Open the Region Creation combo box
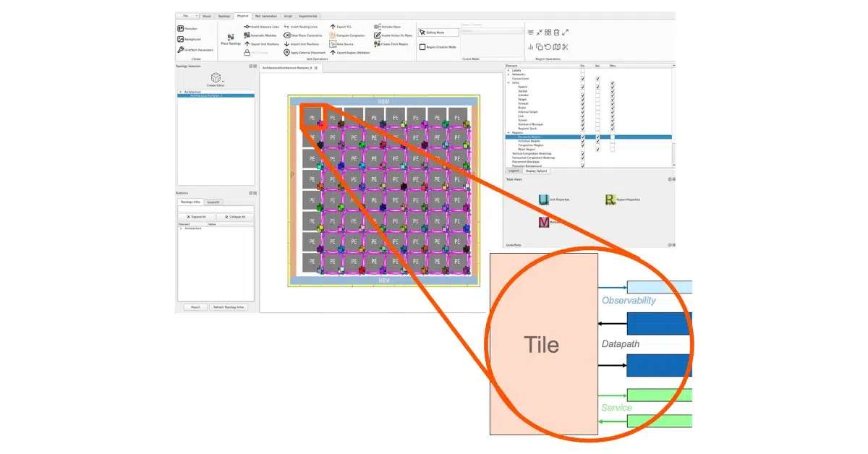This screenshot has height=454, width=868. point(491,31)
